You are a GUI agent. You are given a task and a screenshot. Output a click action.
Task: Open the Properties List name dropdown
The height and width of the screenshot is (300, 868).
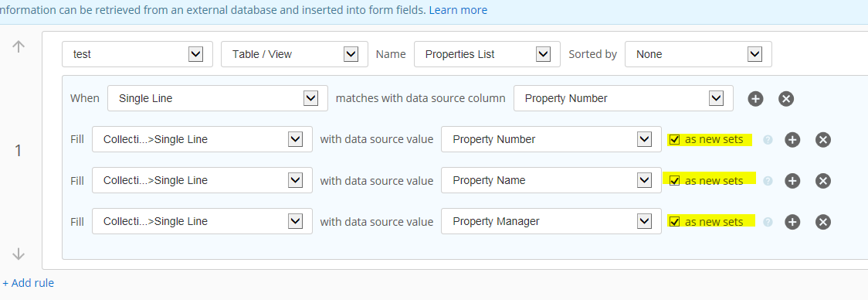pos(487,54)
